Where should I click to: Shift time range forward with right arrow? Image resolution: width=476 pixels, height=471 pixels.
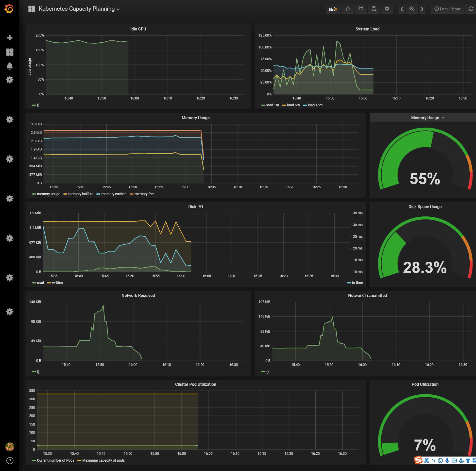[x=422, y=9]
